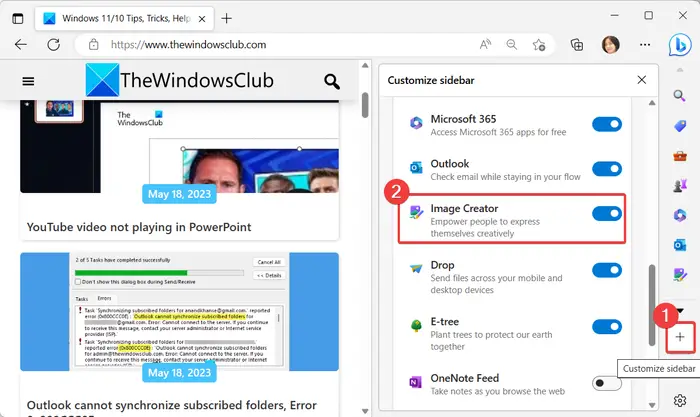View site information lock icon

tap(93, 45)
